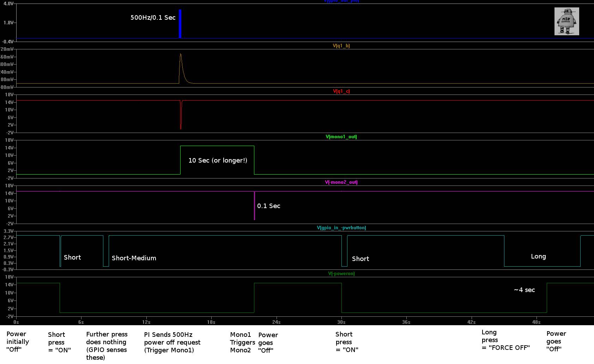The width and height of the screenshot is (594, 364).
Task: Click the 18s time axis marker
Action: (211, 322)
